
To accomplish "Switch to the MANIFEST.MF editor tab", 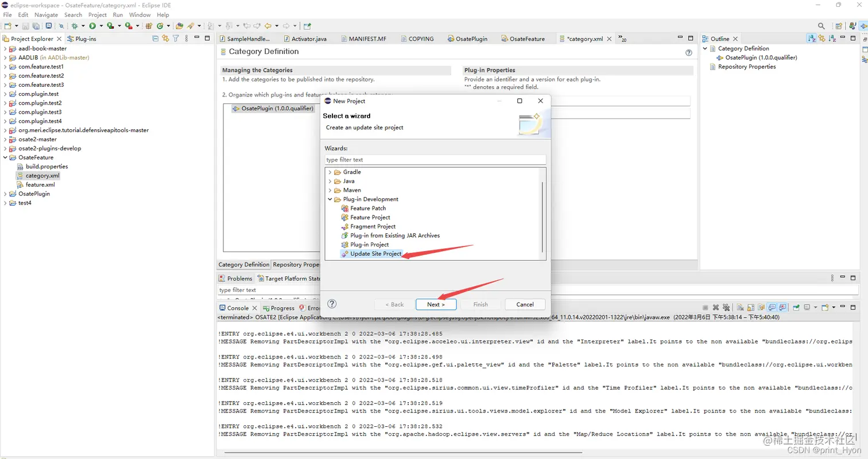I will (x=363, y=38).
